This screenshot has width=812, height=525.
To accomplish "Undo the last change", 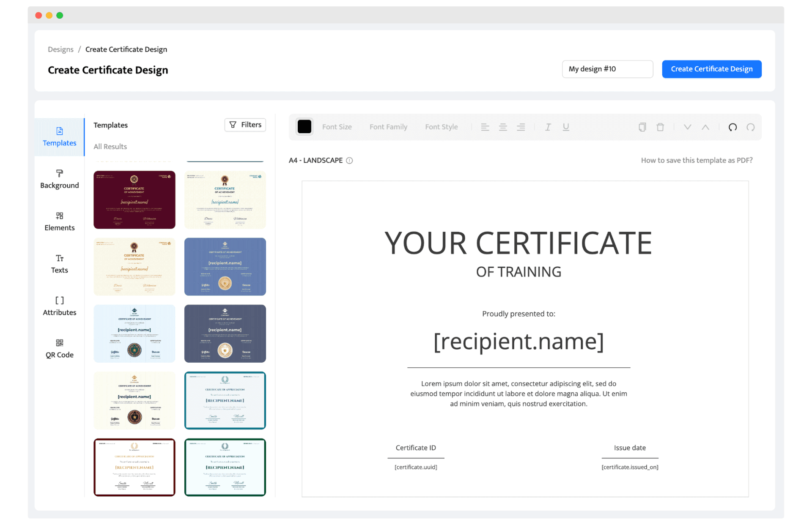I will pos(732,127).
